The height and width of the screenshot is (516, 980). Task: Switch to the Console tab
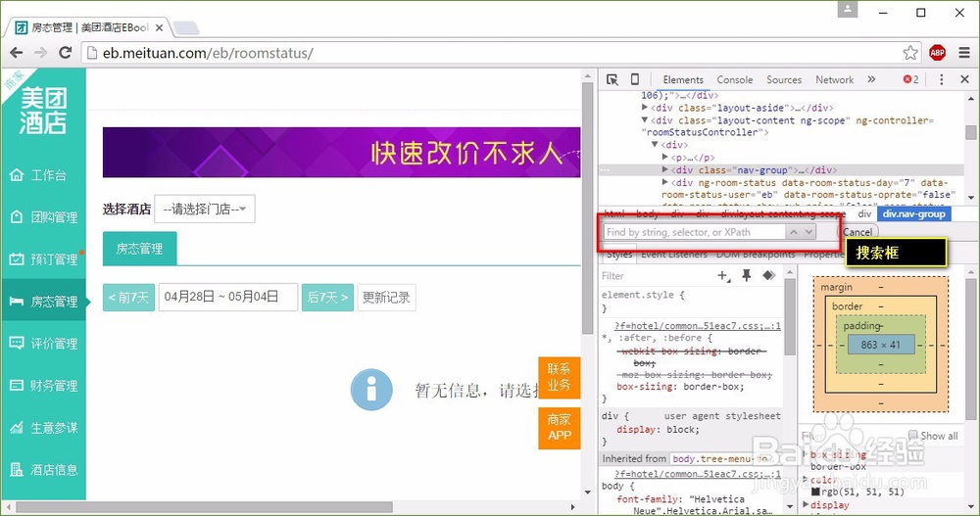734,80
